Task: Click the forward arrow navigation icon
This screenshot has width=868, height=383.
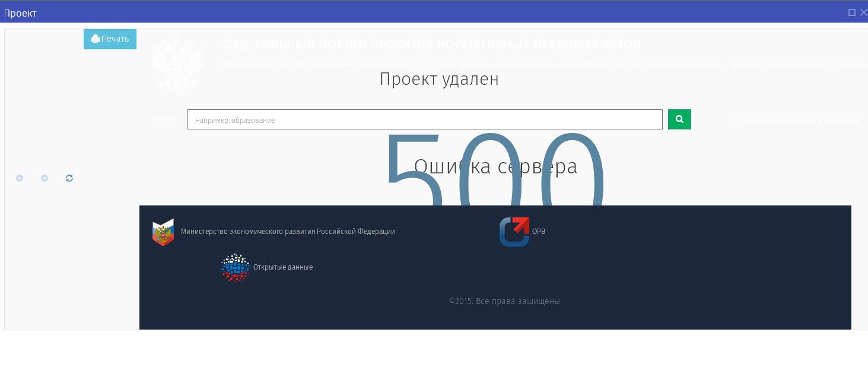Action: tap(44, 178)
